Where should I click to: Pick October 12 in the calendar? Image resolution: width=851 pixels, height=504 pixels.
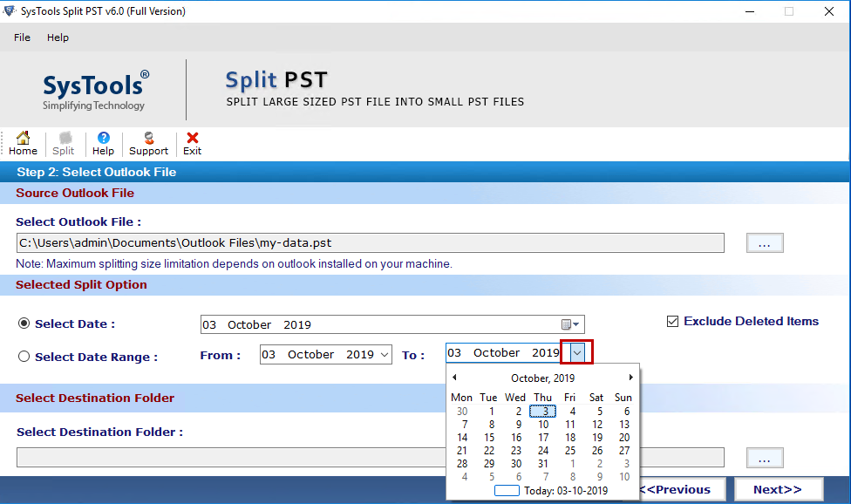click(x=597, y=425)
